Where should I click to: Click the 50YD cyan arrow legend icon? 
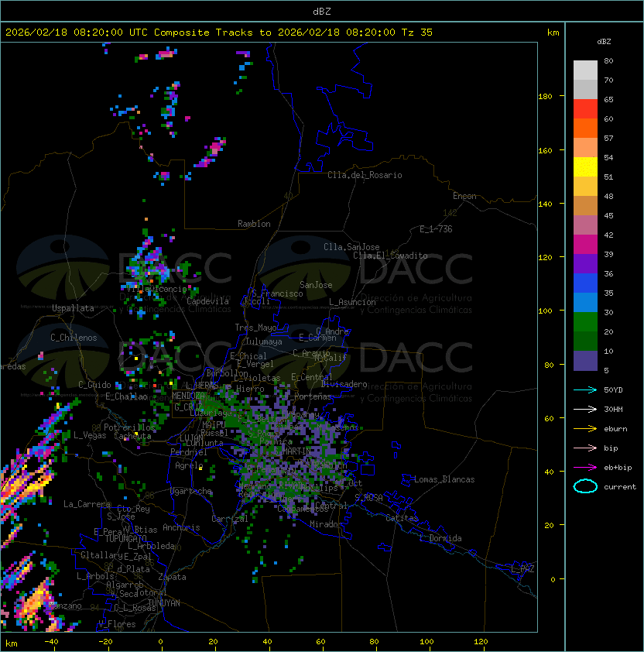pyautogui.click(x=585, y=389)
